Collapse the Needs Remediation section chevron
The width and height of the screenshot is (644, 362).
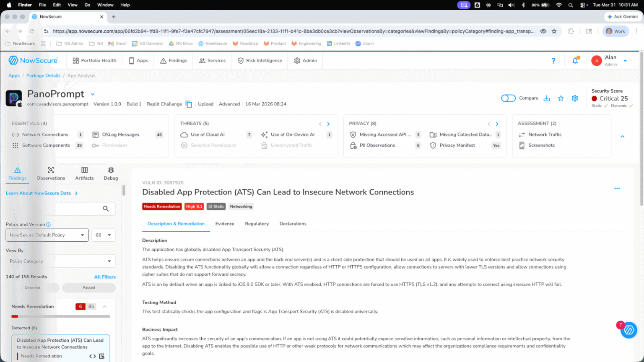105,307
